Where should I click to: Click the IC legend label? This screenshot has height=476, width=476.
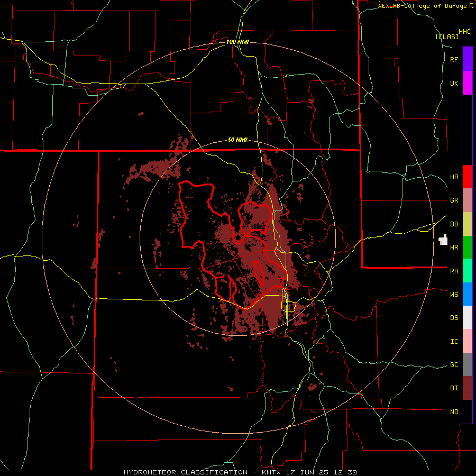(454, 342)
